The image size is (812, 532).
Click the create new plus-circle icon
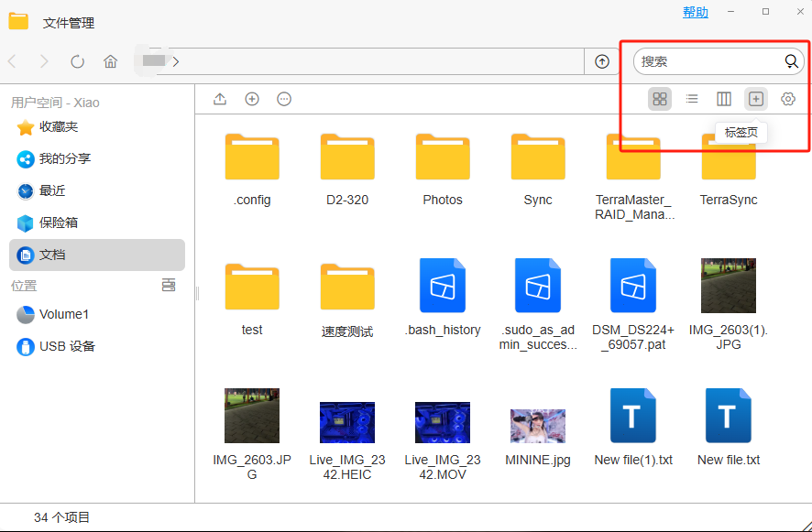click(x=252, y=99)
